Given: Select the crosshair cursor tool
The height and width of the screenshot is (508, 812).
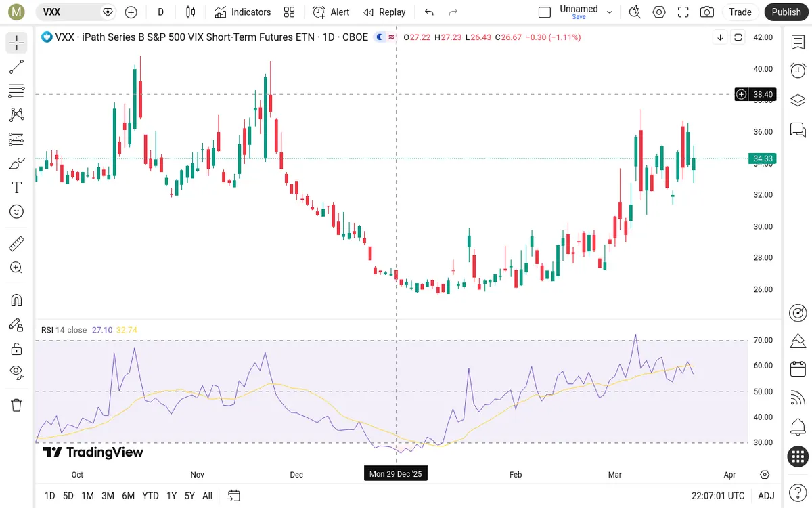Looking at the screenshot, I should pyautogui.click(x=17, y=43).
